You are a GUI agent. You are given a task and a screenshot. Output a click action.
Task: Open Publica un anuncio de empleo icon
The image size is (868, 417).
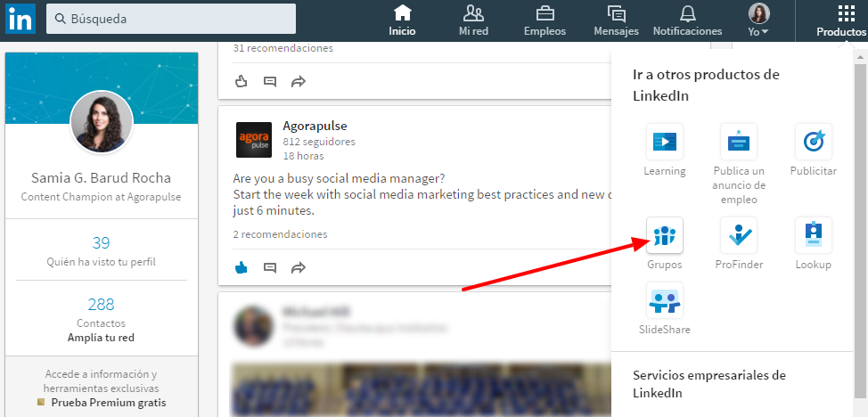coord(739,142)
